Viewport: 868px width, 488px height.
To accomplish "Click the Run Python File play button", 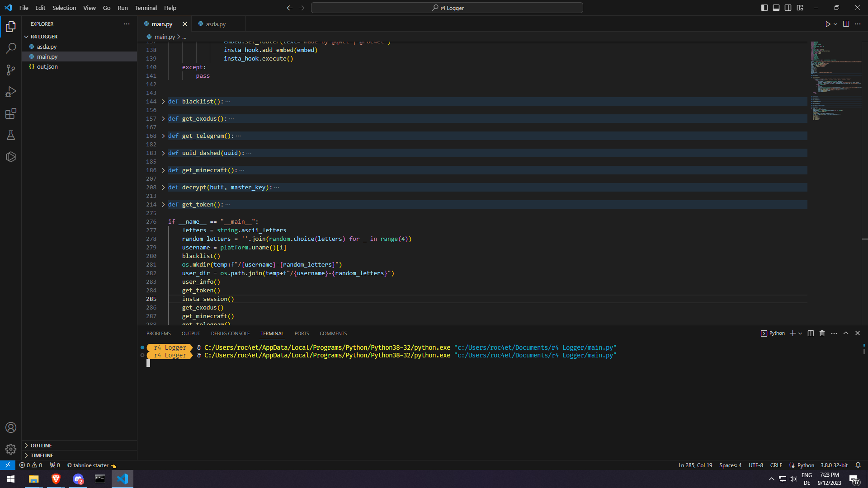I will 827,24.
